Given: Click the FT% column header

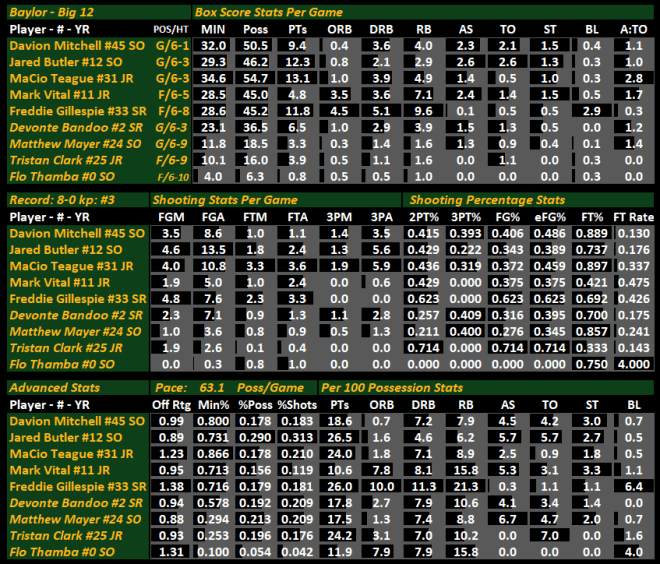Looking at the screenshot, I should pyautogui.click(x=592, y=217).
